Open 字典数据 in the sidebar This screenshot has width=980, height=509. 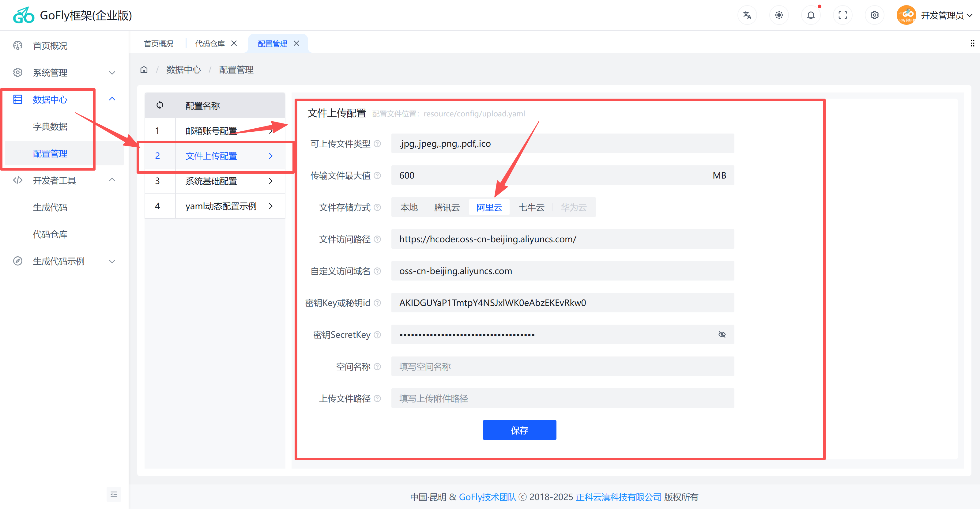50,126
